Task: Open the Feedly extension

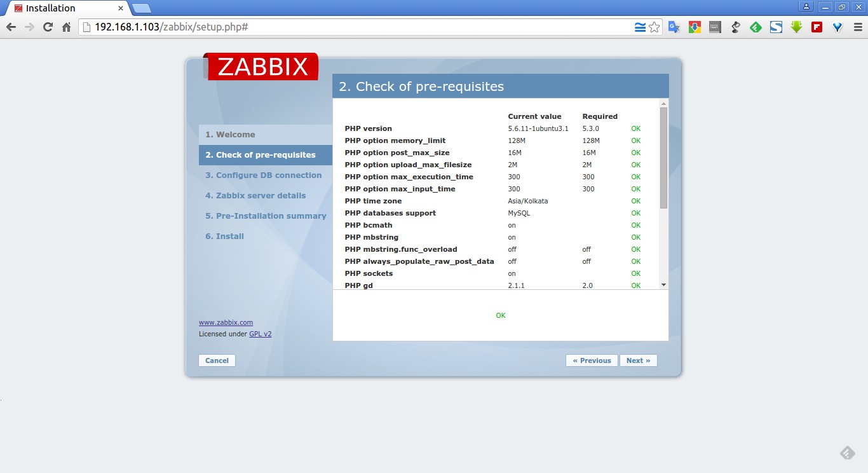Action: click(x=756, y=27)
